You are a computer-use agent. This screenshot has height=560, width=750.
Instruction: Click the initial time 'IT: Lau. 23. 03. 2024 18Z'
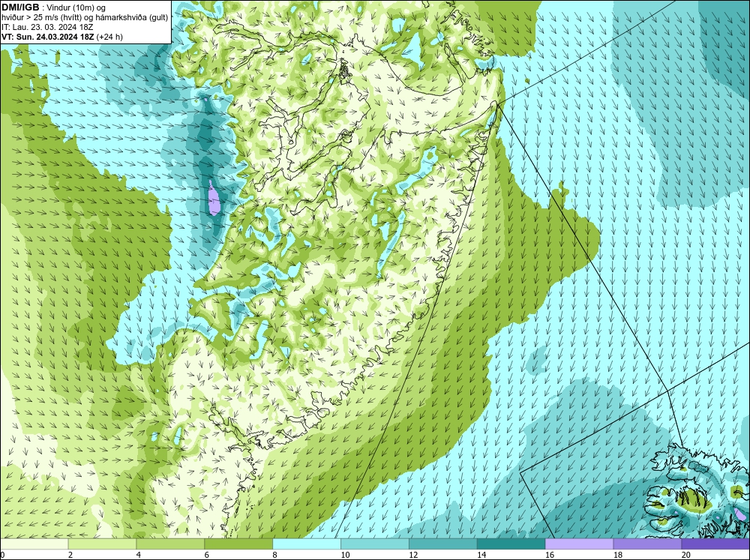(x=47, y=27)
